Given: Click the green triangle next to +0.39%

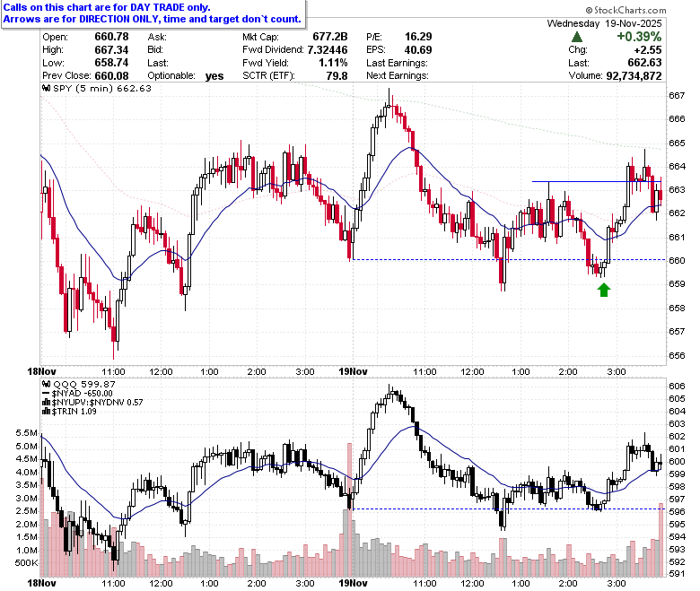Looking at the screenshot, I should [x=577, y=37].
